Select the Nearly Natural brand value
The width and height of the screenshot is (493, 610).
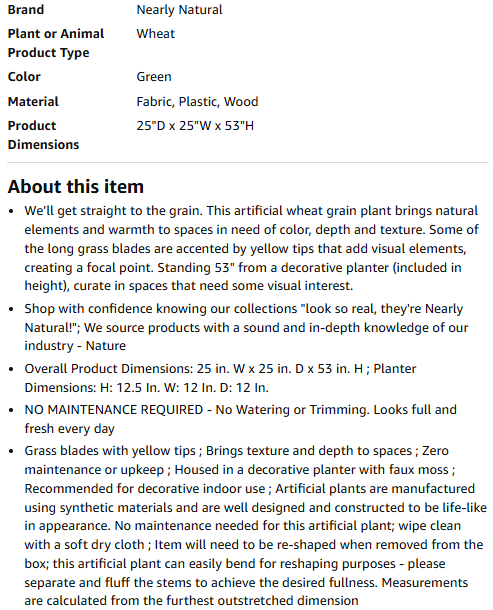tap(179, 10)
